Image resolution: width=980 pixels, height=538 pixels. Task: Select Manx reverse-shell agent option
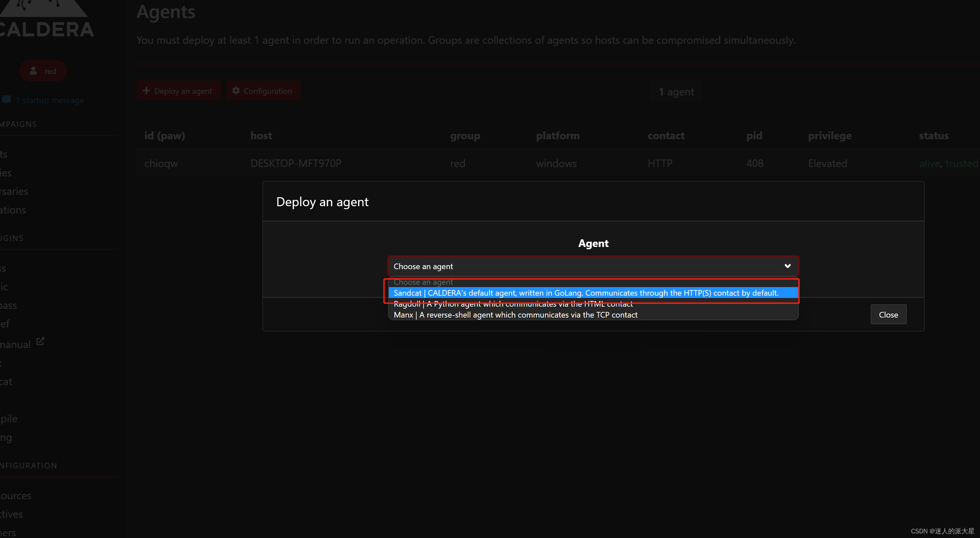516,315
